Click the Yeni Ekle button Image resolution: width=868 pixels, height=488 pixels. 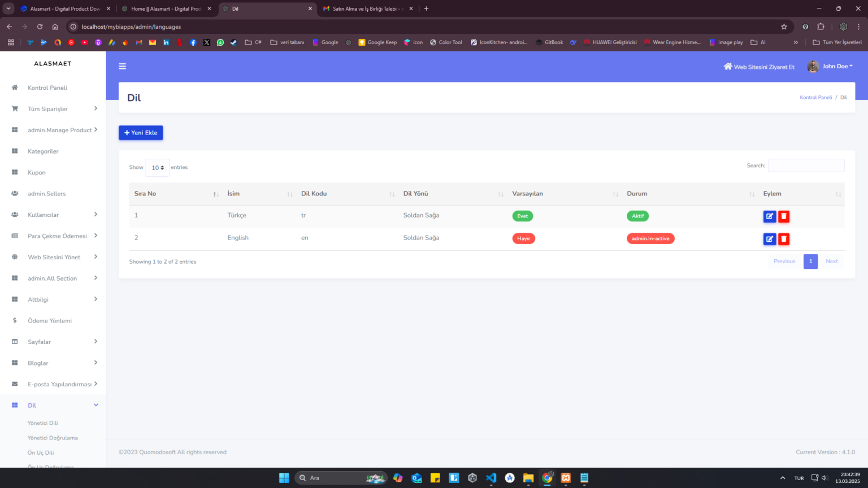(x=141, y=133)
